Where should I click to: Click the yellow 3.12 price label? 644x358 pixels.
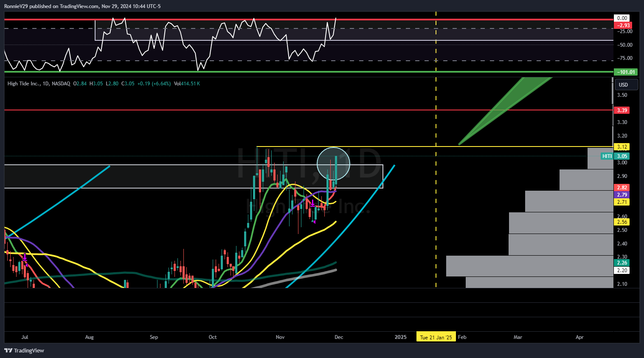point(622,147)
